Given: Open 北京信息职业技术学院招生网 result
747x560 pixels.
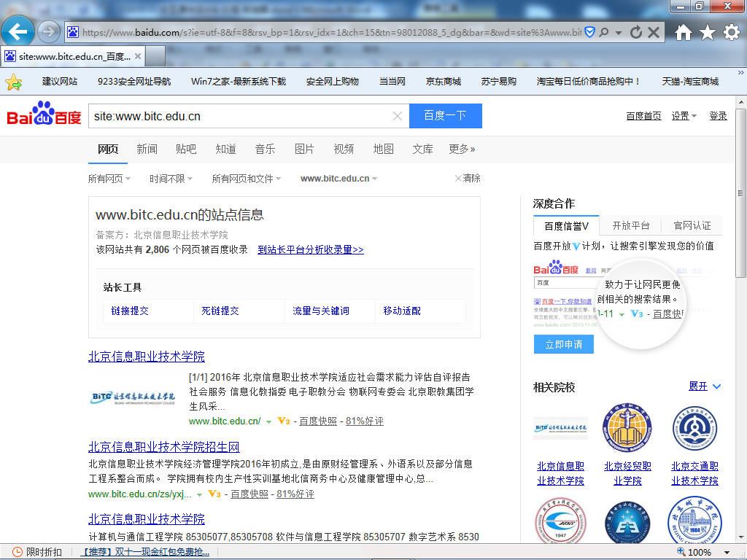Looking at the screenshot, I should [164, 447].
